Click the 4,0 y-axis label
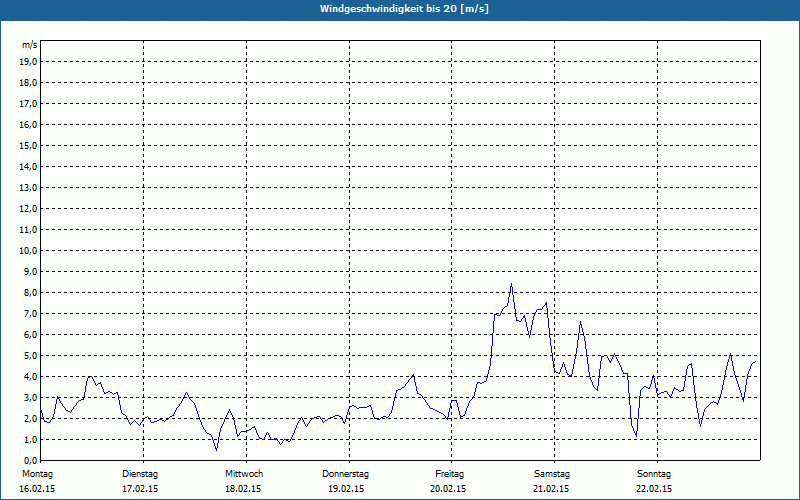800x500 pixels. (30, 377)
